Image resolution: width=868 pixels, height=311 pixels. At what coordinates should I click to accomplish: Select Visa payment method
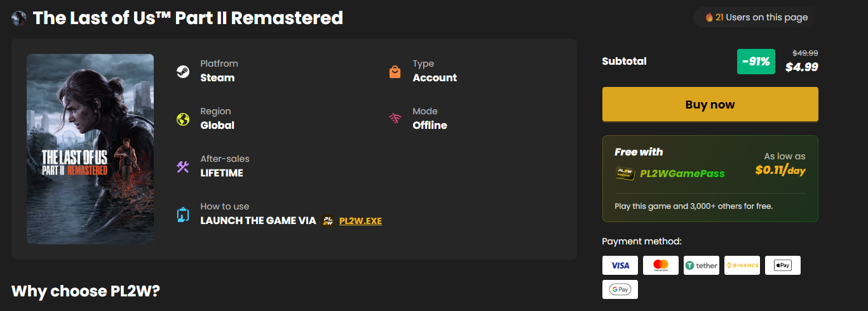coord(620,265)
